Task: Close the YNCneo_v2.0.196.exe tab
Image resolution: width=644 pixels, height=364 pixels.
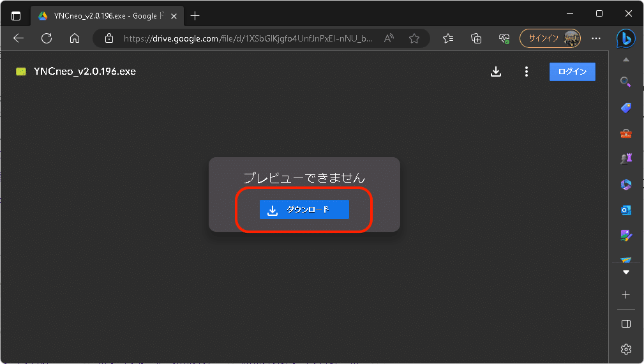Action: (174, 16)
